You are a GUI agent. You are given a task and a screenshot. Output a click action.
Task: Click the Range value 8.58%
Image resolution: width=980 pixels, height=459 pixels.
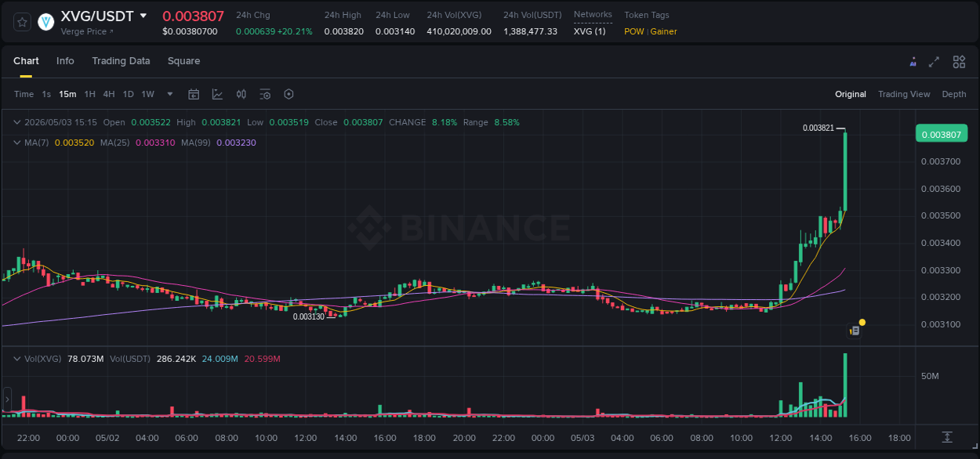coord(506,122)
